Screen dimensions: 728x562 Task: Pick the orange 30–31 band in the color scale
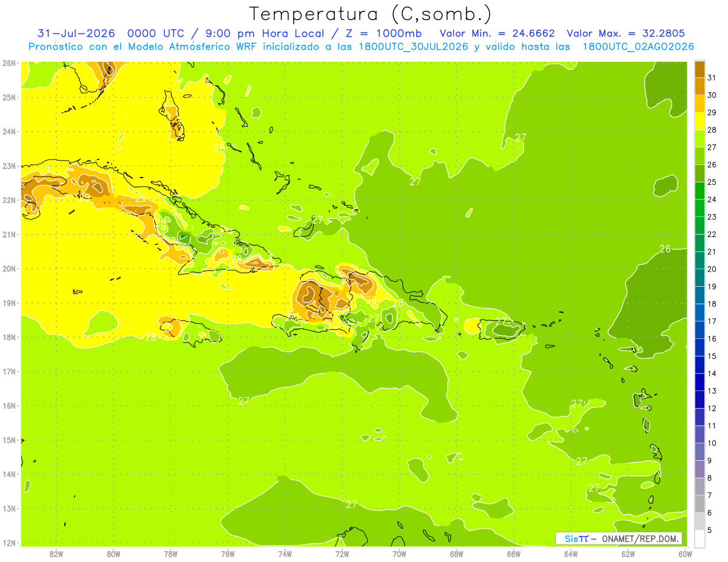(699, 86)
